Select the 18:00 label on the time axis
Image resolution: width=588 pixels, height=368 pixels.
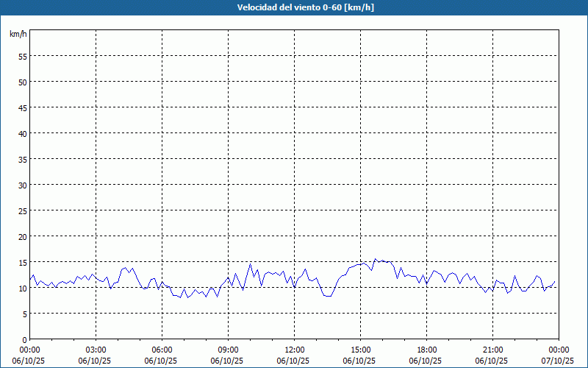point(426,350)
